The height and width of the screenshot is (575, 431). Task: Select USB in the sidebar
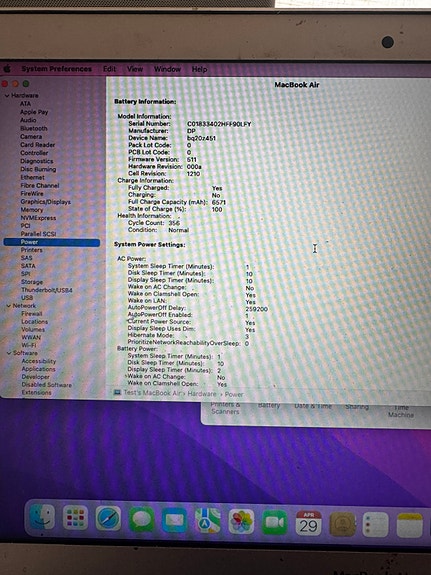[27, 298]
